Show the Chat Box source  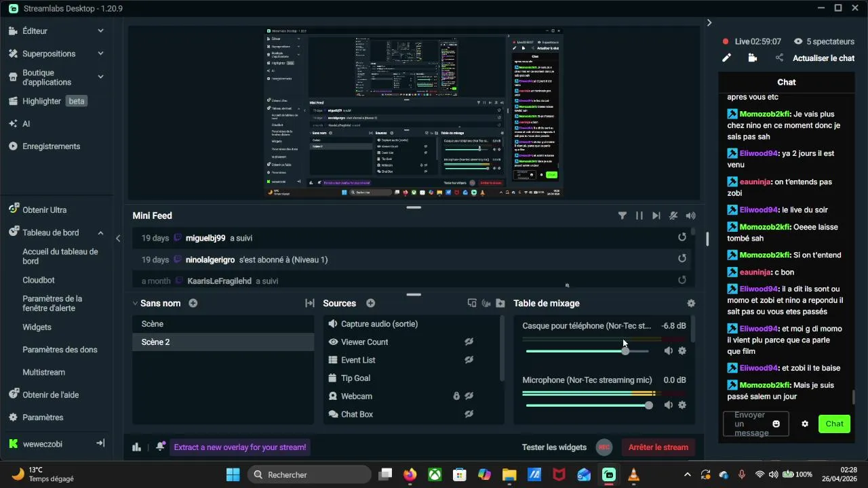click(x=469, y=414)
